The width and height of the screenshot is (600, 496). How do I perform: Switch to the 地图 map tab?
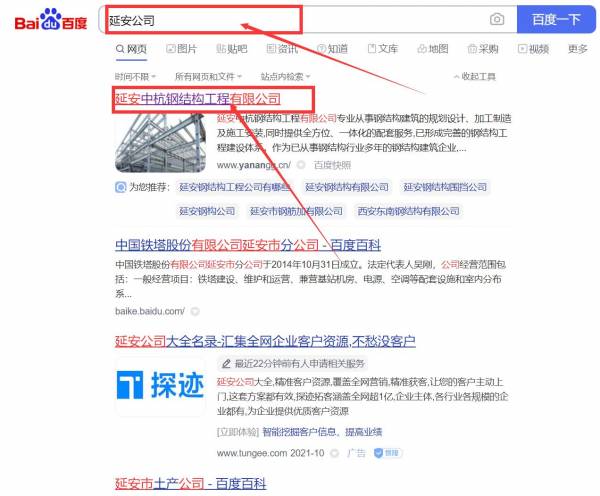[432, 48]
